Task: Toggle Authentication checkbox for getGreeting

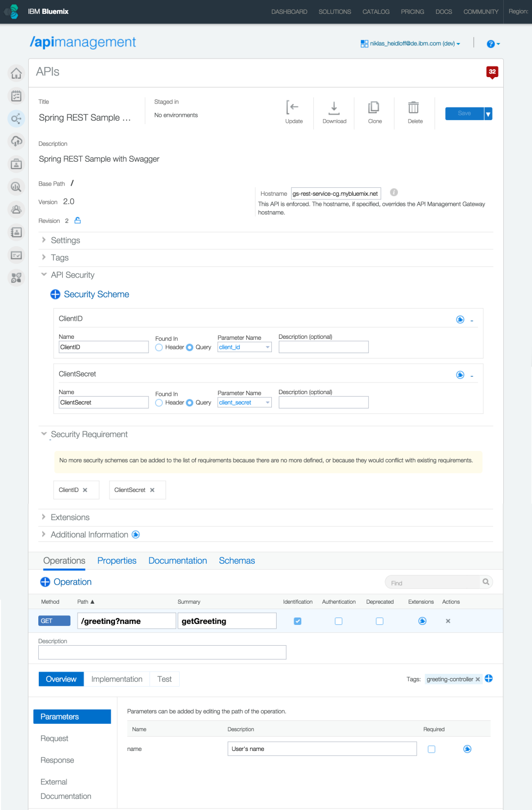Action: click(x=338, y=621)
